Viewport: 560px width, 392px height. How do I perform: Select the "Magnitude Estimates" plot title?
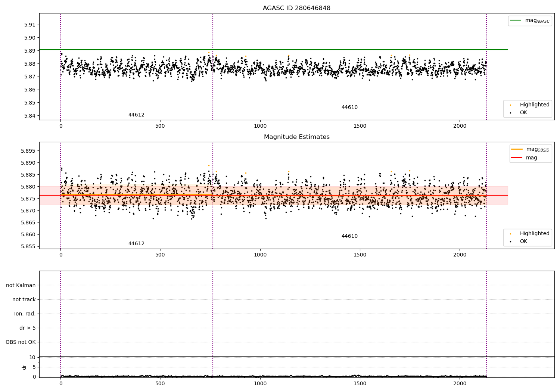[296, 137]
